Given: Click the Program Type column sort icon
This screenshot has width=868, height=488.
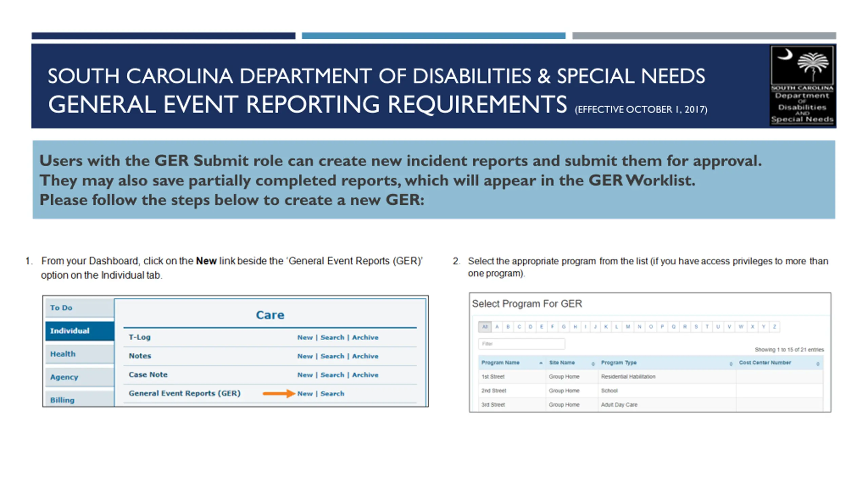Looking at the screenshot, I should 731,364.
